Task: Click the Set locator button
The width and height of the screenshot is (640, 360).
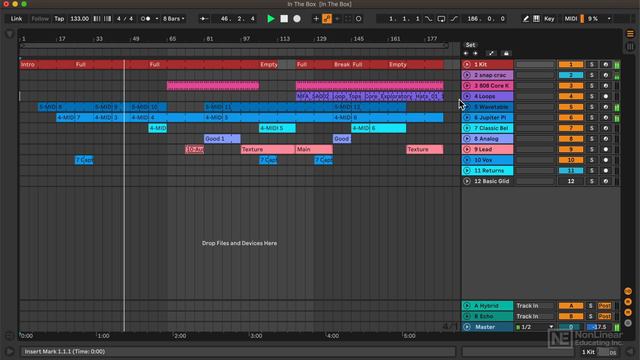Action: click(x=471, y=45)
